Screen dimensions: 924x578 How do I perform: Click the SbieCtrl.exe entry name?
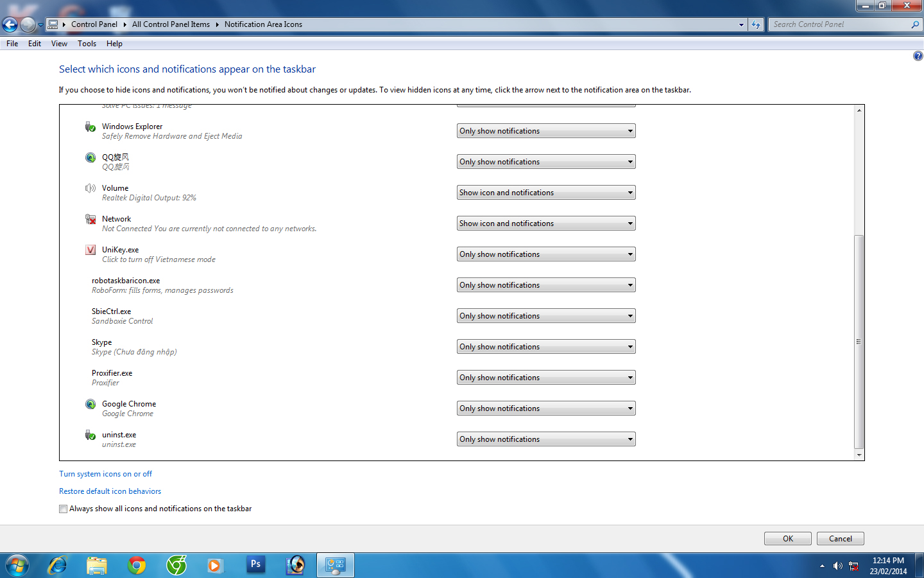tap(111, 311)
